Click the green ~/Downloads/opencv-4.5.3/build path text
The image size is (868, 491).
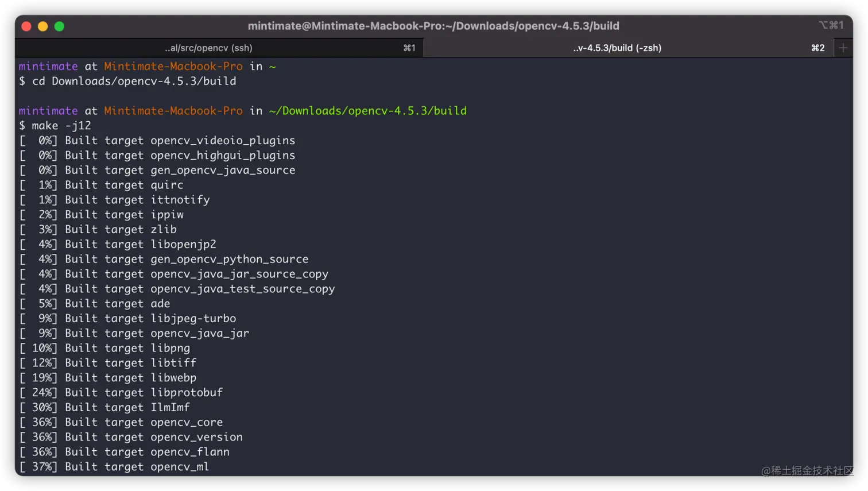(367, 110)
